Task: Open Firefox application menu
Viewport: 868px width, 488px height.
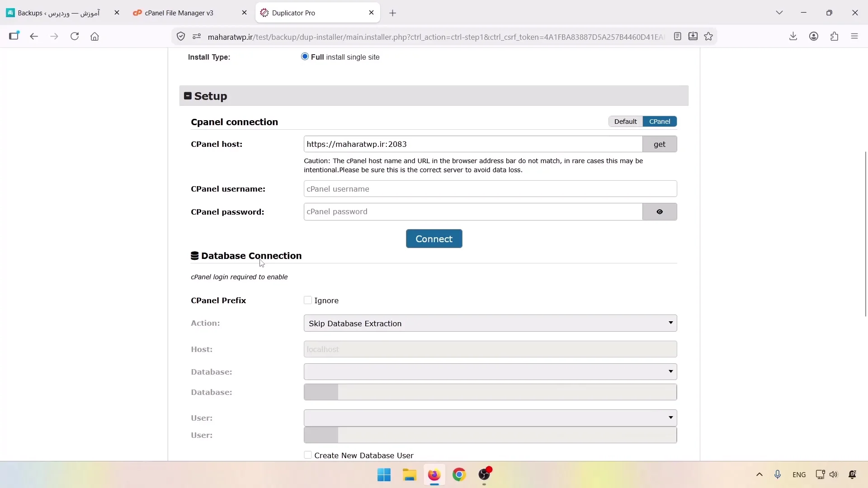Action: 854,36
